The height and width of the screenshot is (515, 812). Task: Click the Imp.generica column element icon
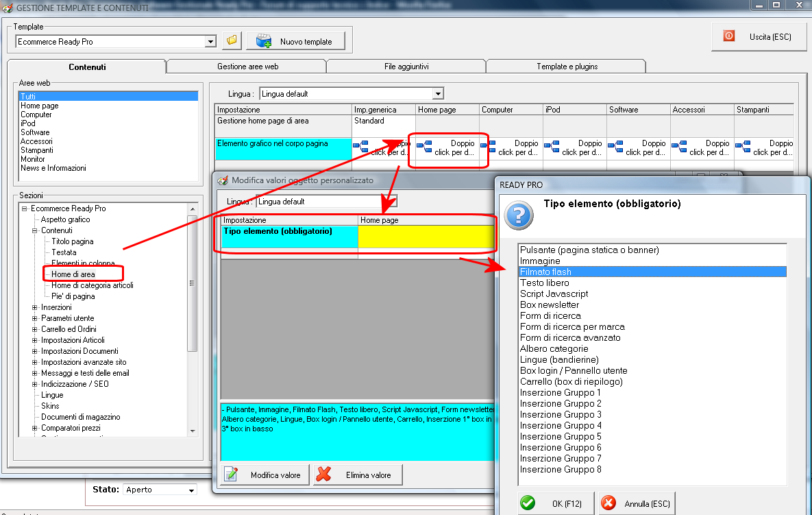[360, 147]
